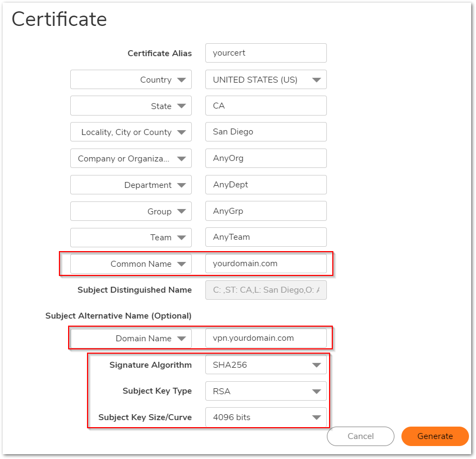476x459 pixels.
Task: Expand the RSA Subject Key Type dropdown
Action: (x=266, y=391)
